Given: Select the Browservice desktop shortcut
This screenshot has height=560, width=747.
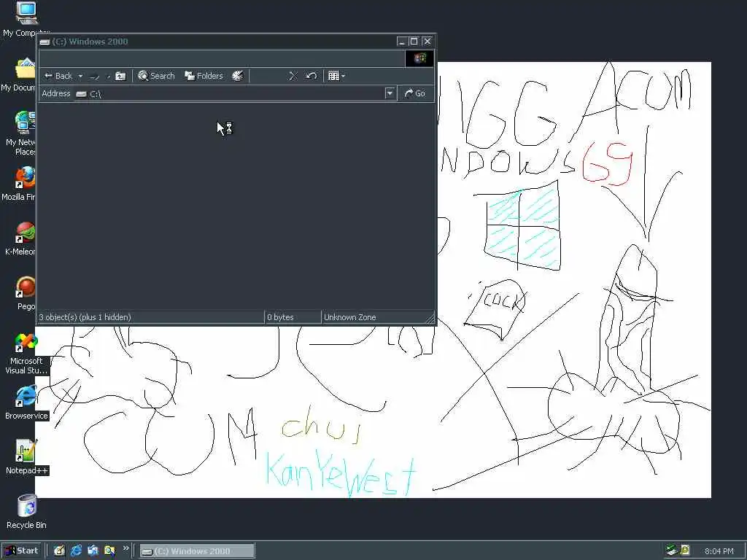Looking at the screenshot, I should 26,402.
